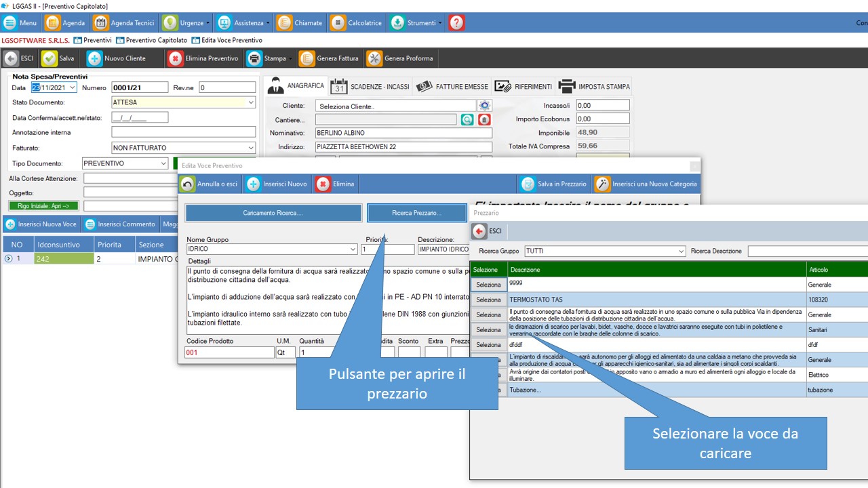Open the Fatturato dropdown
Screen dimensions: 868x488
point(251,148)
